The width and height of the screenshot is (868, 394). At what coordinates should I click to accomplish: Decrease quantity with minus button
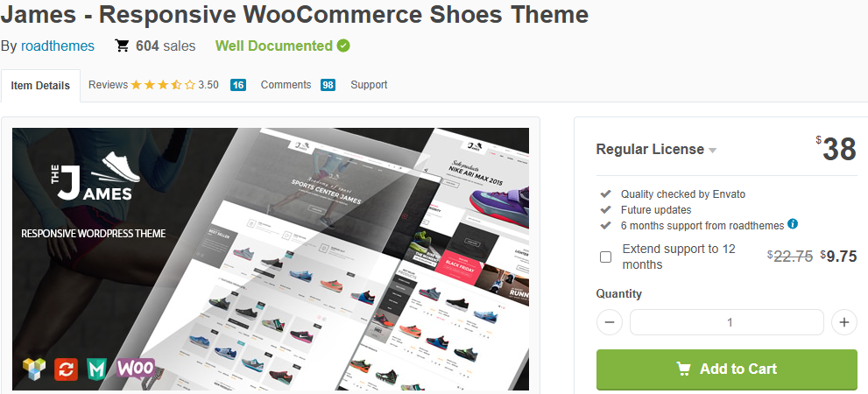click(x=610, y=322)
